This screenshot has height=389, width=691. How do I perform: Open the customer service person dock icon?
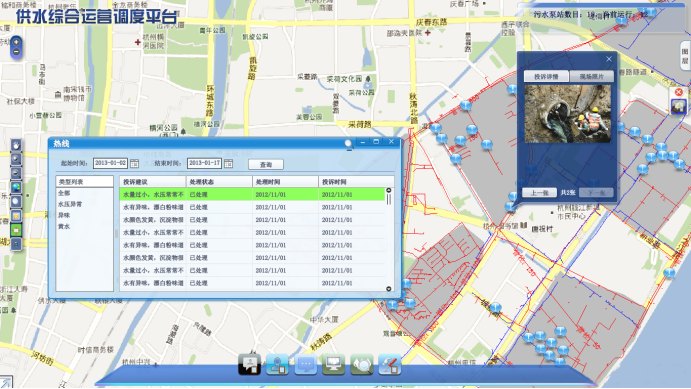pos(277,365)
